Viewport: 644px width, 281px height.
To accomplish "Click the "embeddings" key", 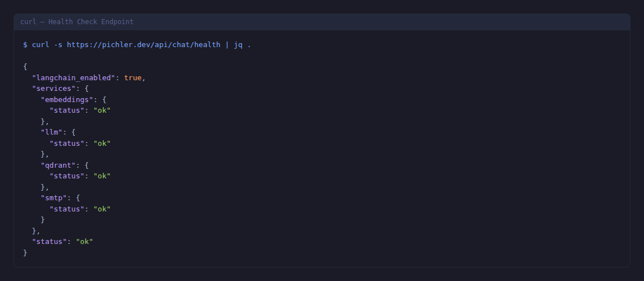I will 67,99.
